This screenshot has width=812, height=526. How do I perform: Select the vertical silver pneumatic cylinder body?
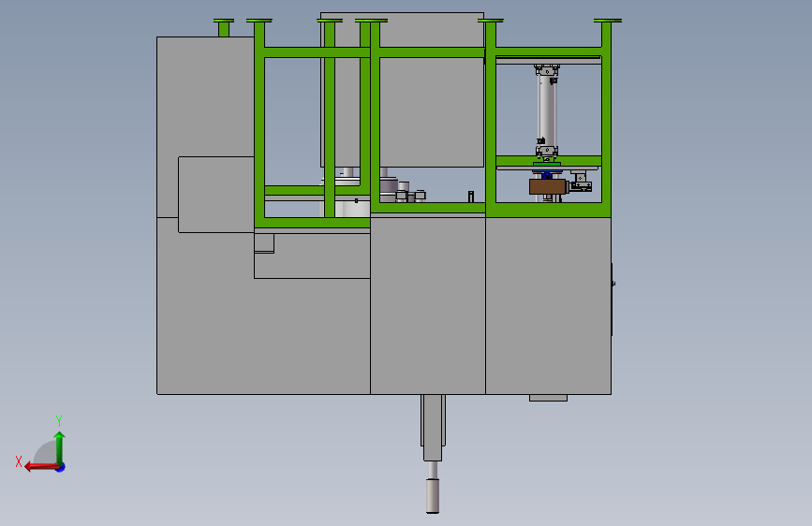[546, 110]
